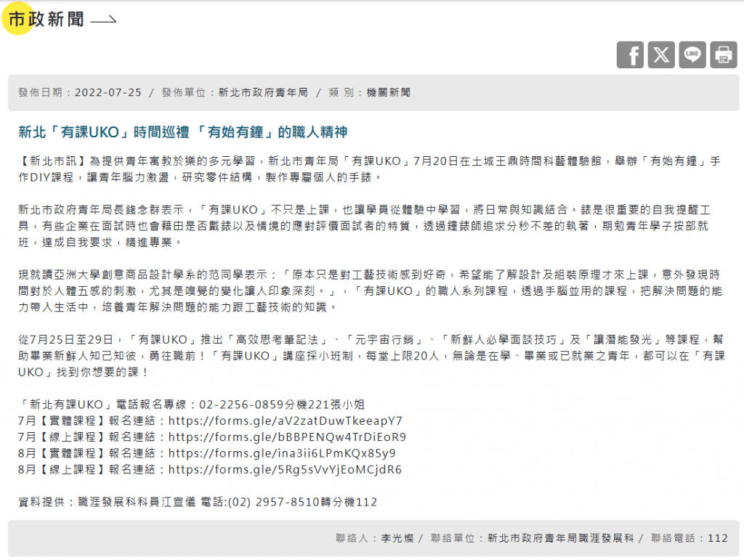Open the 8月實體課程 signup form link

[282, 453]
